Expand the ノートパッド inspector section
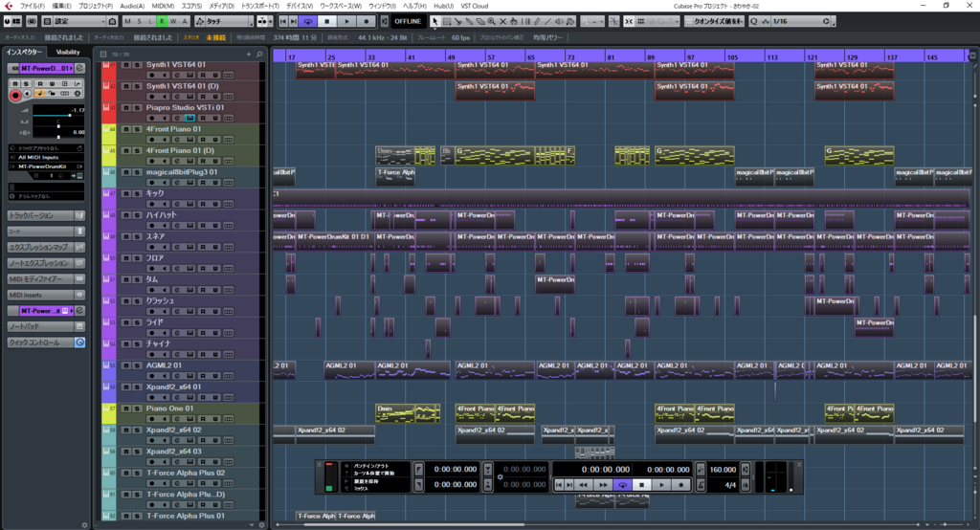The width and height of the screenshot is (980, 530). tap(46, 326)
